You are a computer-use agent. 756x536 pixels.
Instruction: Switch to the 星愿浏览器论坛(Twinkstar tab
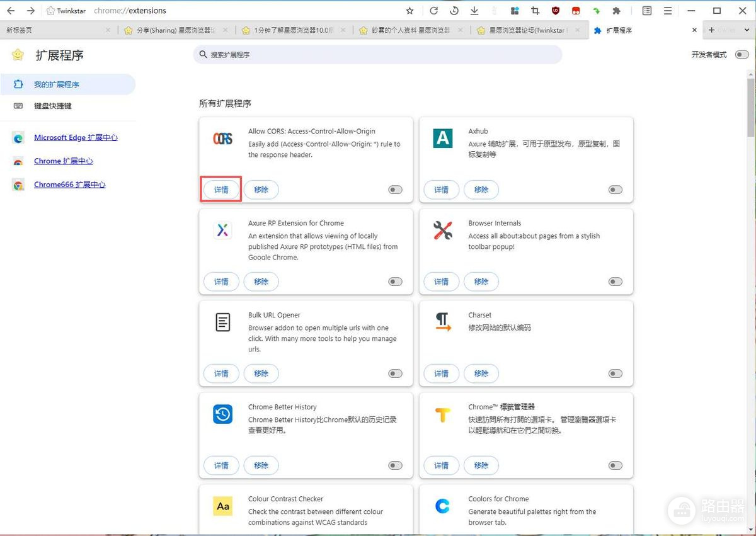[x=529, y=30]
